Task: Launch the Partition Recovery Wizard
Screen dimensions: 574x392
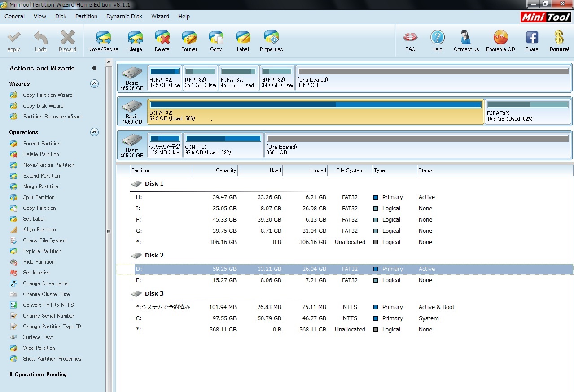Action: [x=53, y=117]
